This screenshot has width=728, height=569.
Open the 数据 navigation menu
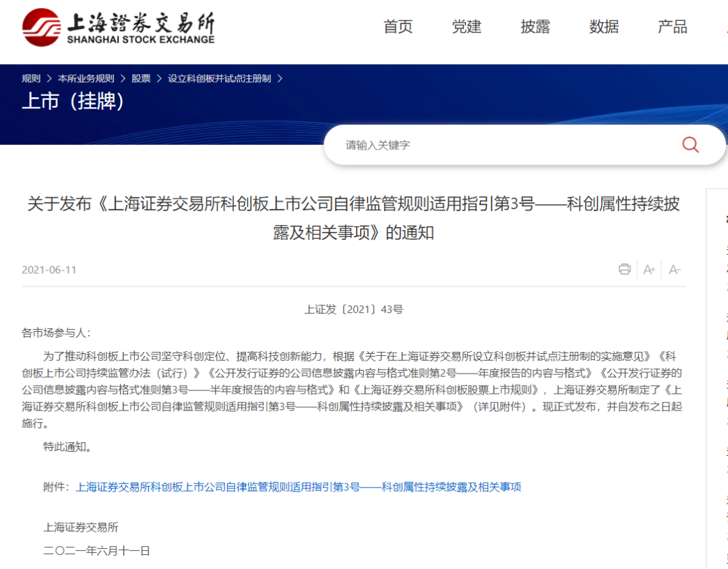tap(603, 27)
